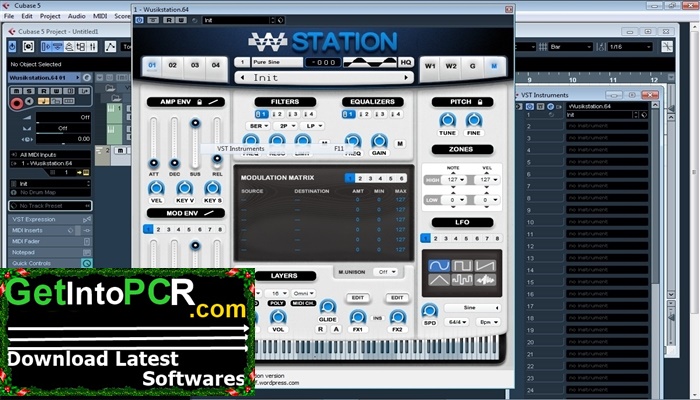700x400 pixels.
Task: Switch to layer tab 02
Action: [172, 65]
